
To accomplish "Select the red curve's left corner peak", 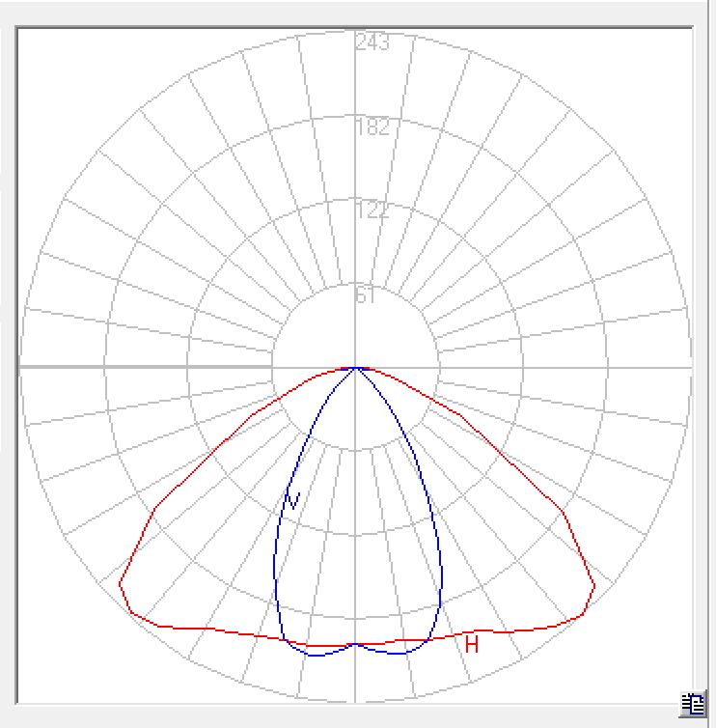I will coord(120,583).
